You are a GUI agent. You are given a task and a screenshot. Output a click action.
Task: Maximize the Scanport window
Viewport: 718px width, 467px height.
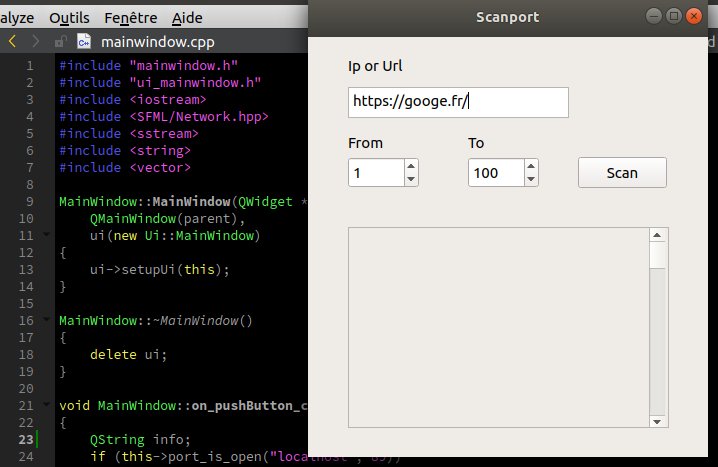[674, 16]
